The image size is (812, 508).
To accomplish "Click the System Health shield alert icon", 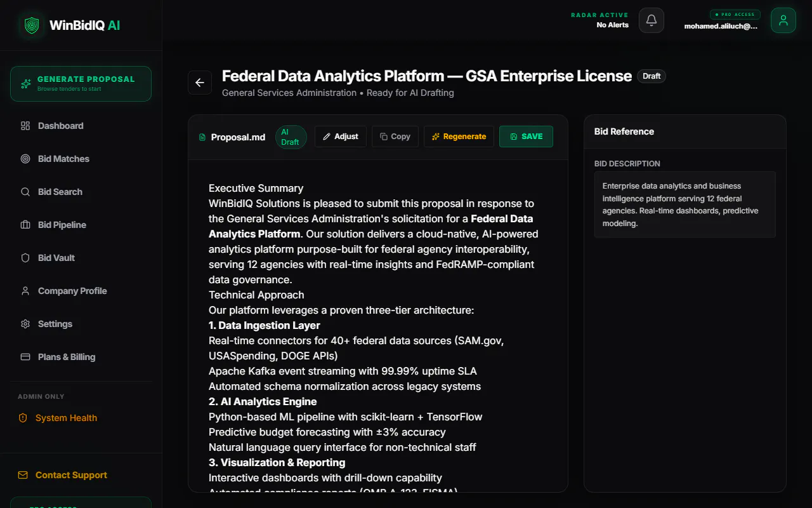I will point(23,418).
